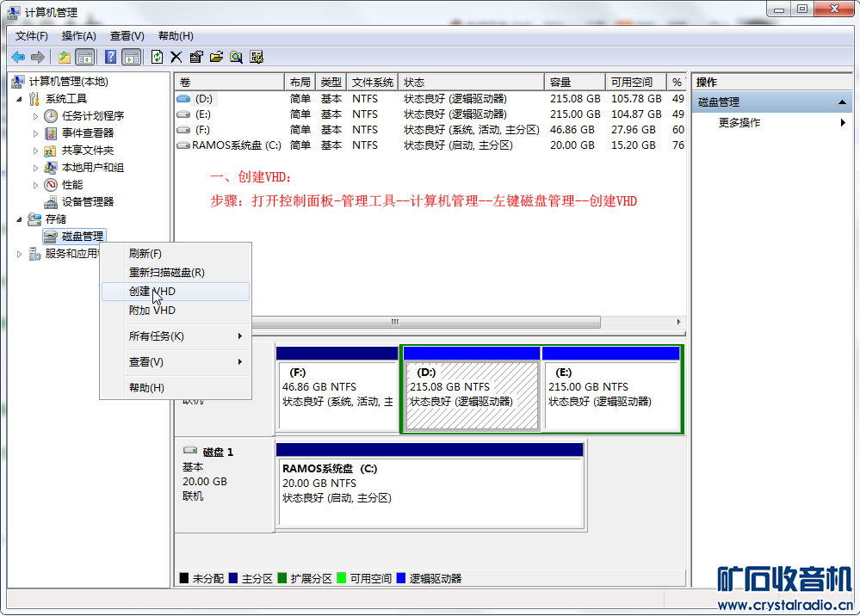Select 磁盘管理 in the tree
Screen dimensions: 860x616
click(83, 237)
